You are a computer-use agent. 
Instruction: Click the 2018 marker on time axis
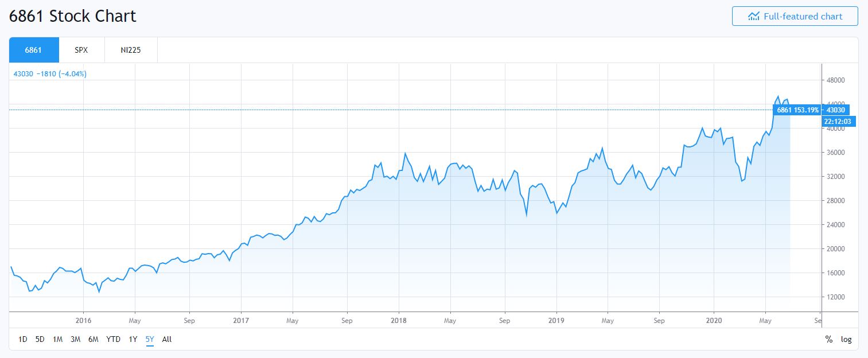(398, 320)
